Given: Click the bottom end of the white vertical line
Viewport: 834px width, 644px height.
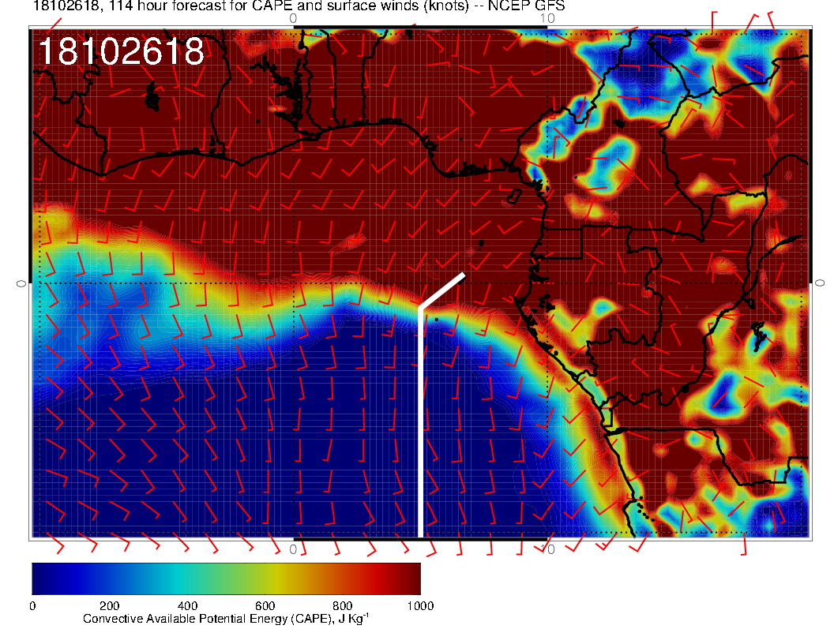Looking at the screenshot, I should 420,534.
